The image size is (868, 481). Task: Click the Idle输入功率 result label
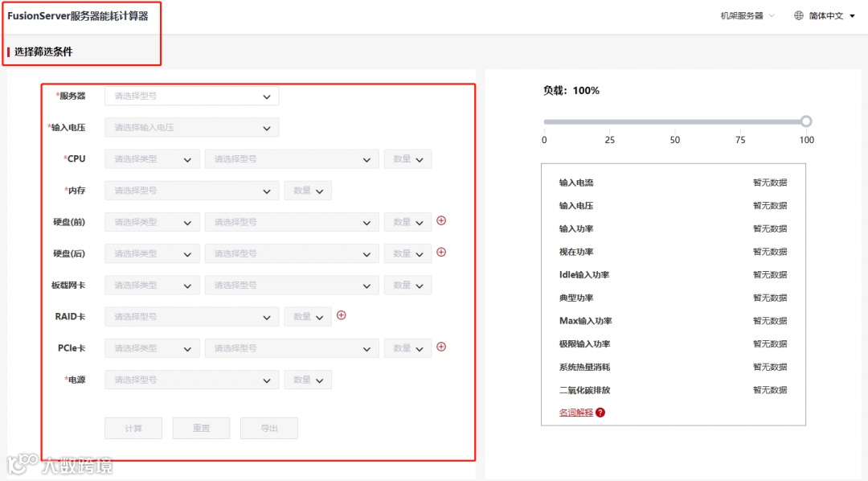click(584, 275)
